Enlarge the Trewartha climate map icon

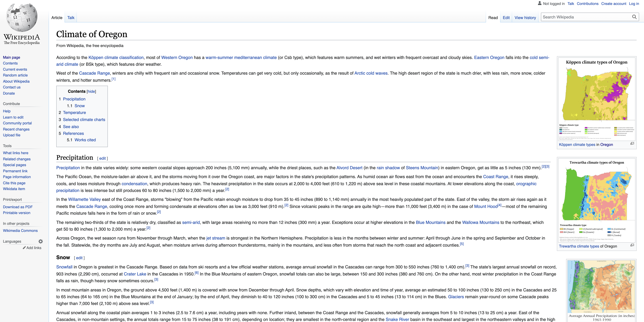coord(632,245)
